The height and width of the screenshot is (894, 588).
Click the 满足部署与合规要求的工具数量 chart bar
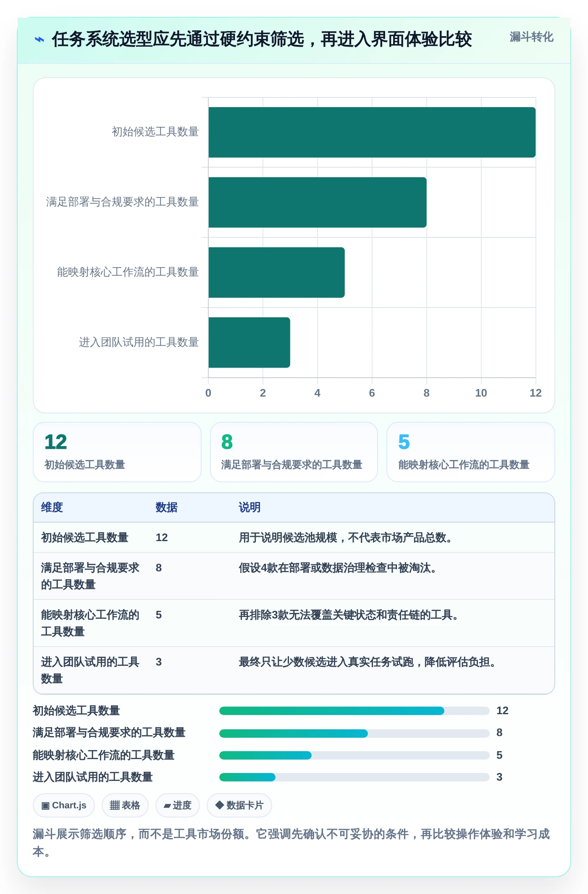(x=318, y=202)
